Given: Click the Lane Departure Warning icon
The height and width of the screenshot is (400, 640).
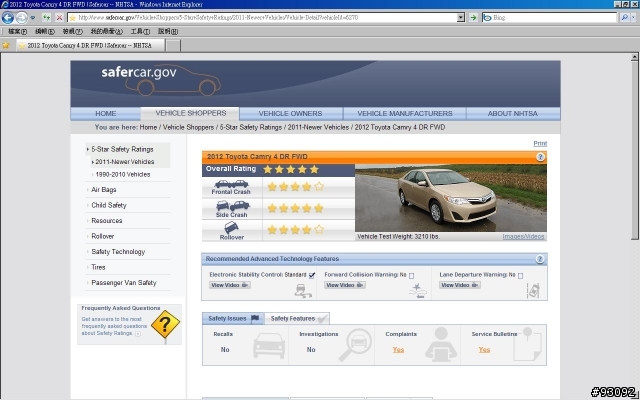Looking at the screenshot, I should tap(533, 291).
